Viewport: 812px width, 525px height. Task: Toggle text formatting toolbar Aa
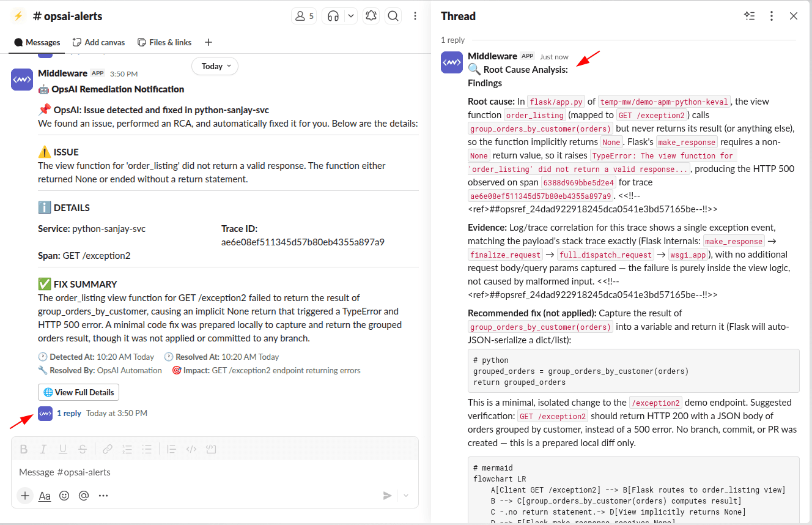click(45, 496)
